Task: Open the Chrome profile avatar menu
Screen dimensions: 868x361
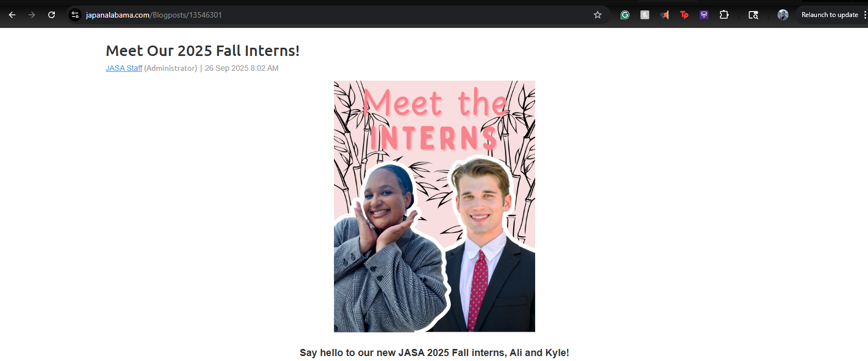Action: coord(783,15)
